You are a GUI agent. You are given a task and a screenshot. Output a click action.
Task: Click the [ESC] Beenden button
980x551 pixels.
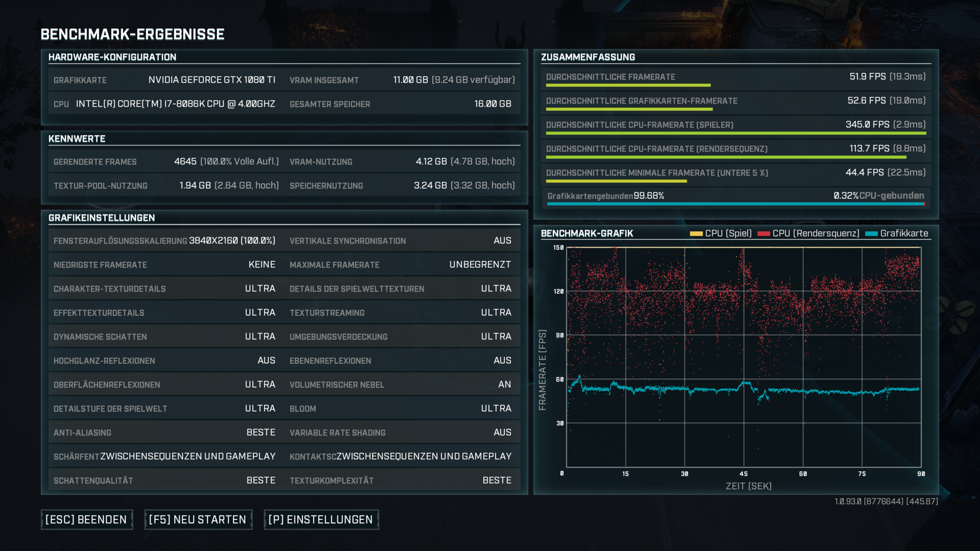[86, 519]
